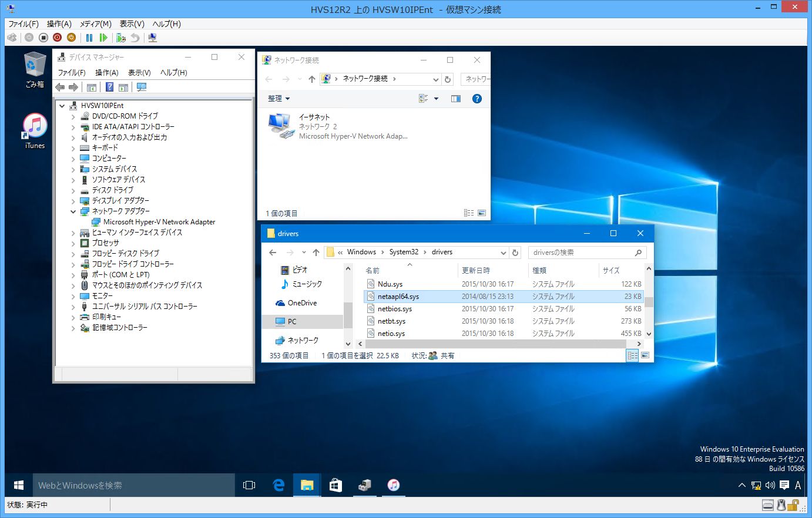Screen dimensions: 812x518
Task: Sort by 更新日時 column header
Action: click(492, 270)
